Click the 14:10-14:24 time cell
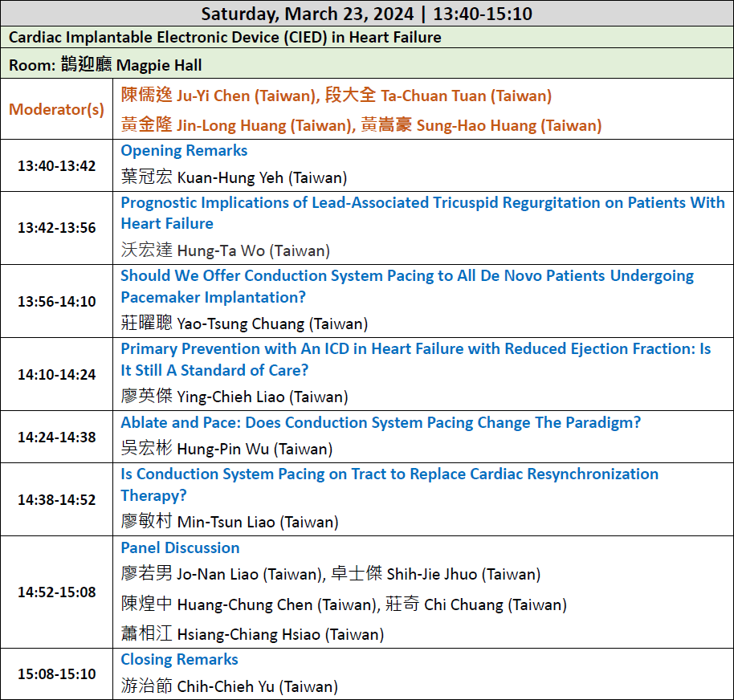This screenshot has height=700, width=734. tap(57, 374)
